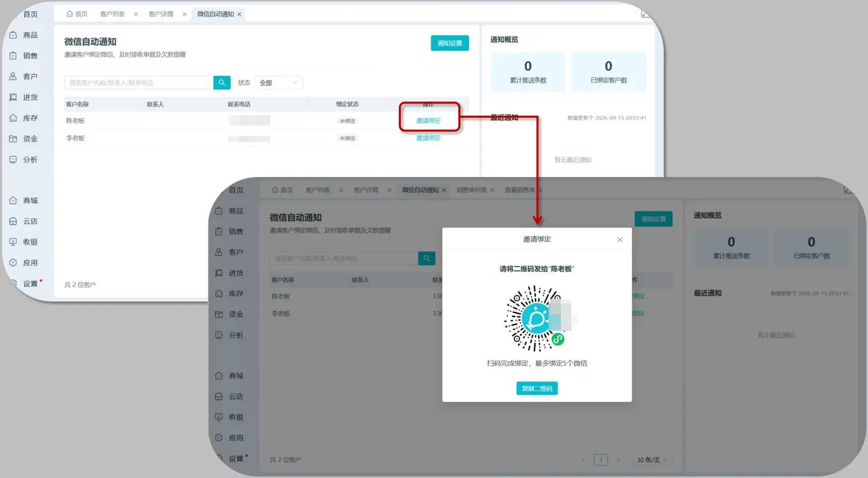Close the 邀请绑定 dialog with the X

click(620, 240)
